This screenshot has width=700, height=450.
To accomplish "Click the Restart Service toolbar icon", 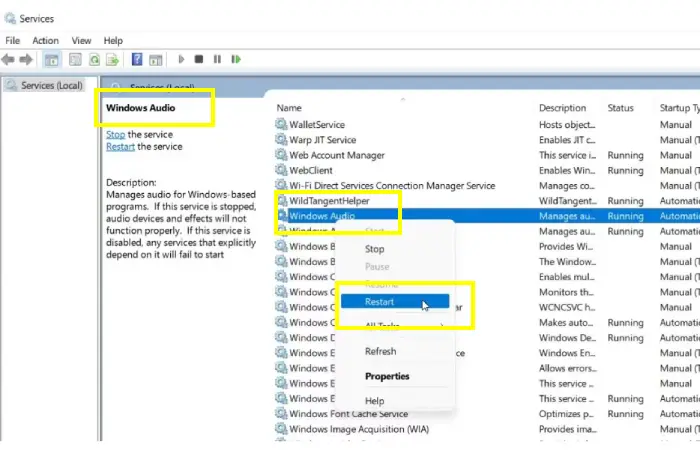I will click(236, 59).
